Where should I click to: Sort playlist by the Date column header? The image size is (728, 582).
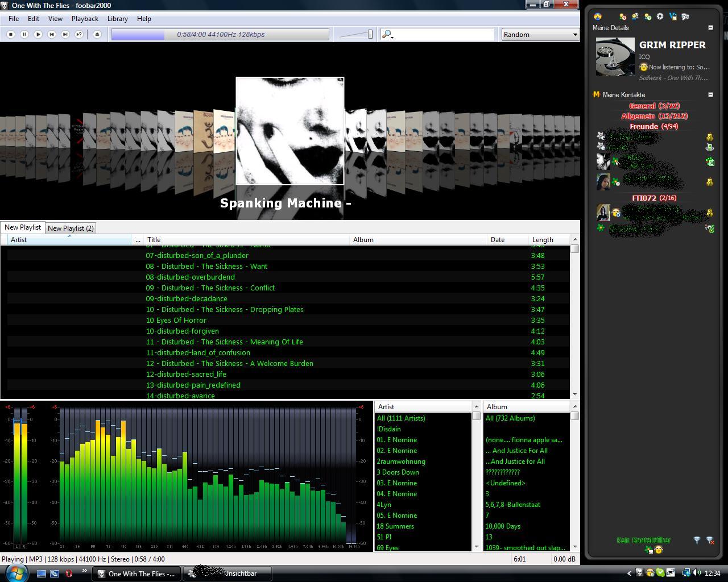[508, 240]
